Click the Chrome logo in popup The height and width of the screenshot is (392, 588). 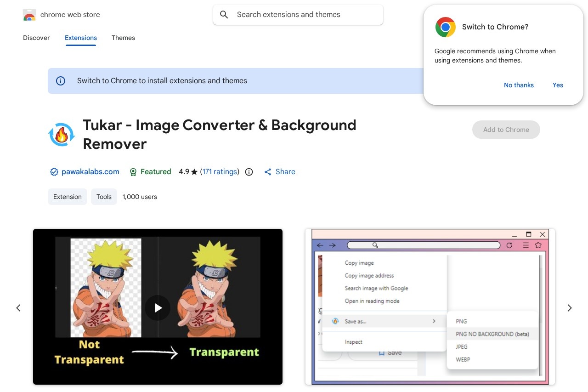pos(445,27)
